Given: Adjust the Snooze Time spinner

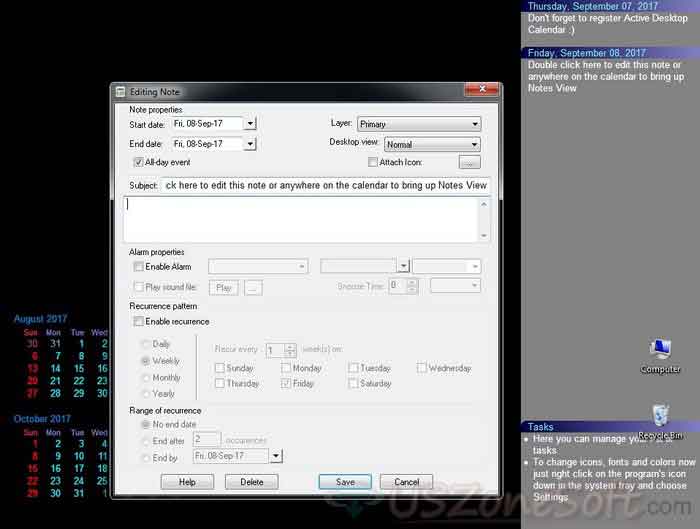Looking at the screenshot, I should pos(412,286).
